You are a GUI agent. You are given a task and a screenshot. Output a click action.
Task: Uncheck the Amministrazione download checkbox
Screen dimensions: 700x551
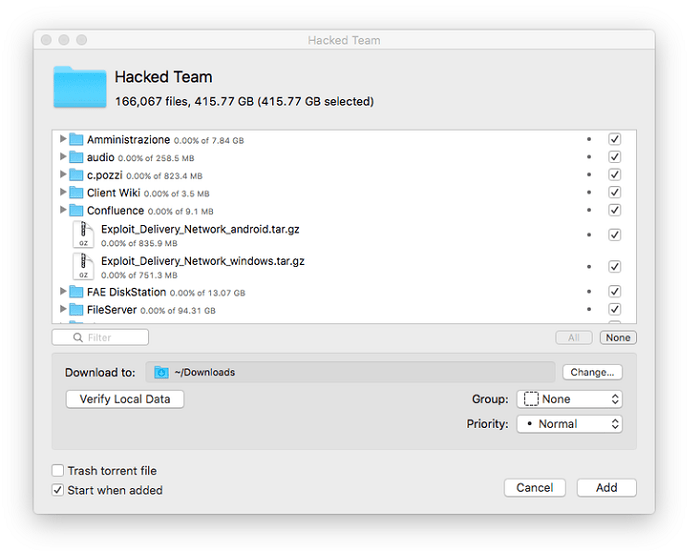[615, 140]
